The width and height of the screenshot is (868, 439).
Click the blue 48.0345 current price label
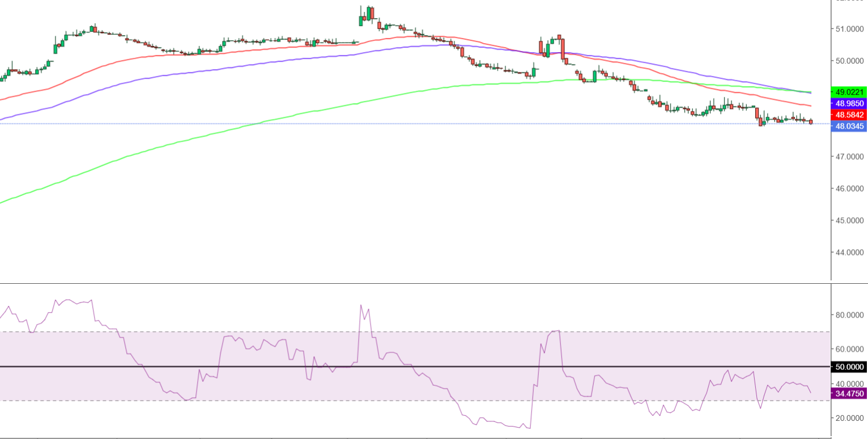tap(849, 126)
